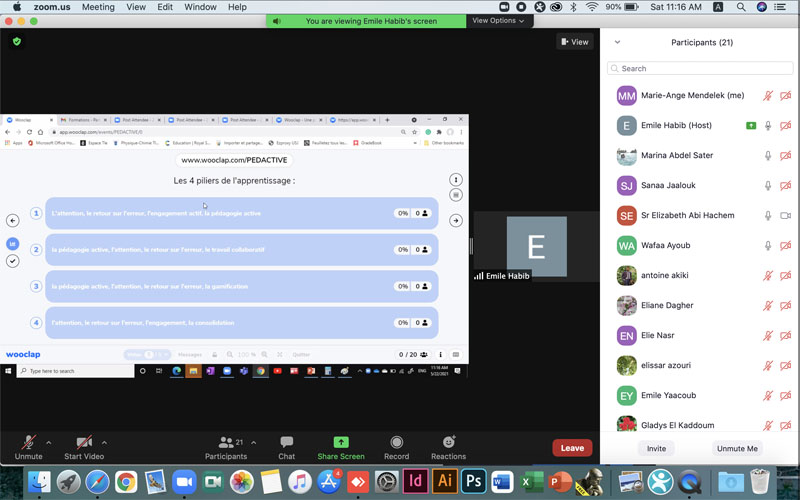Open InDesign from the Dock
The height and width of the screenshot is (500, 800).
click(416, 481)
